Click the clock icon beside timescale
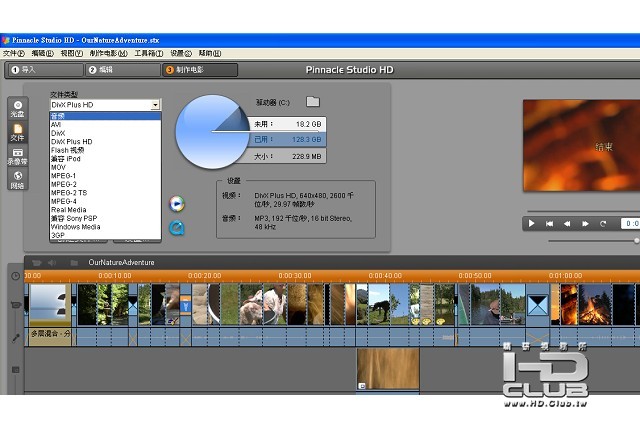640x428 pixels. tap(16, 276)
